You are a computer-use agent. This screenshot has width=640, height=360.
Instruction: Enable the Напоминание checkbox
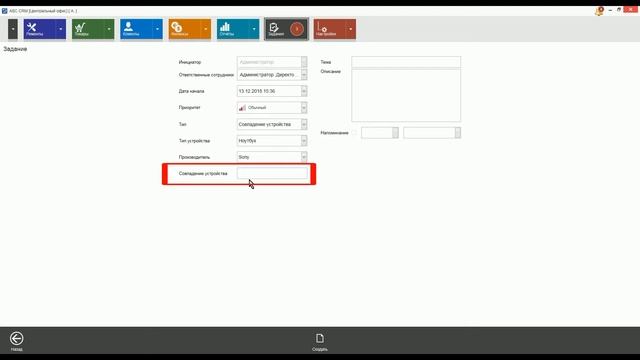(354, 133)
